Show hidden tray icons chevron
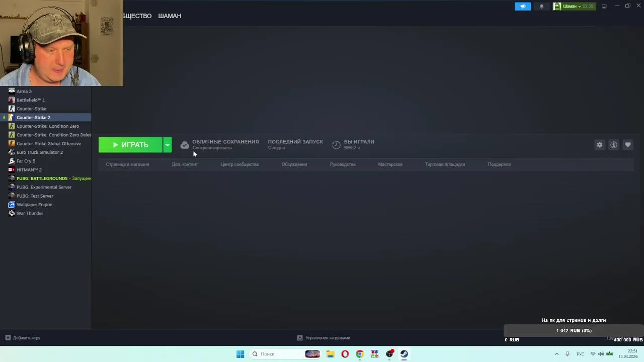644x362 pixels. 556,354
